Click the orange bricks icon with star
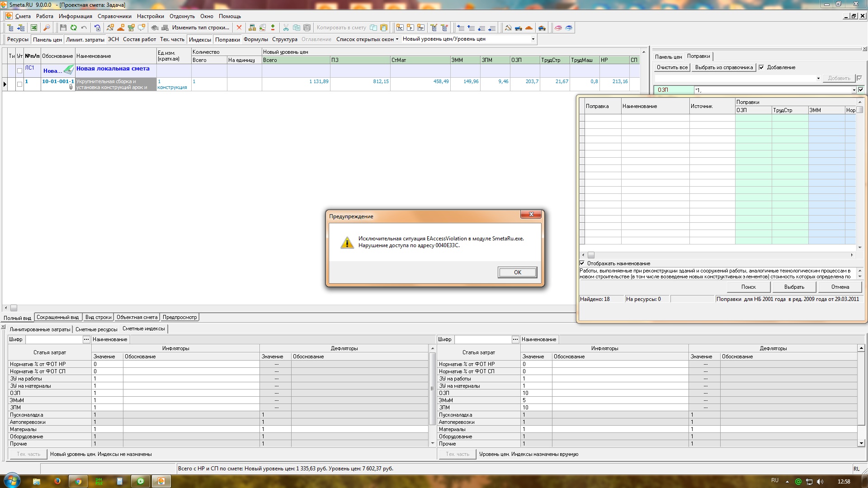The width and height of the screenshot is (868, 488). 121,28
